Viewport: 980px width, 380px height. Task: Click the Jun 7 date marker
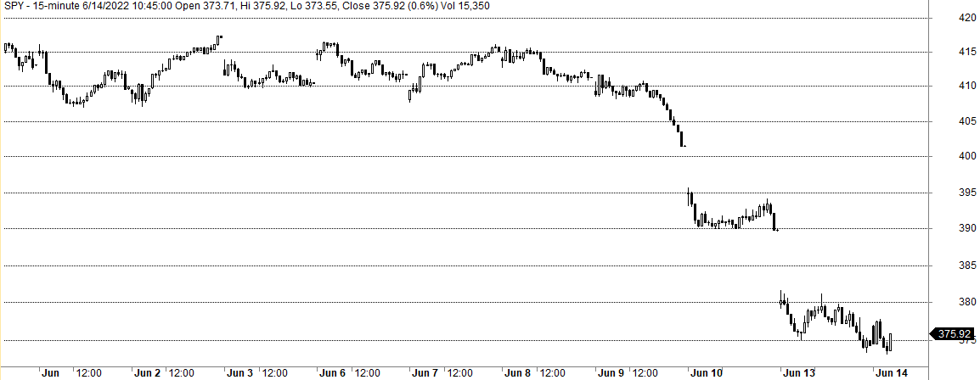click(x=425, y=372)
